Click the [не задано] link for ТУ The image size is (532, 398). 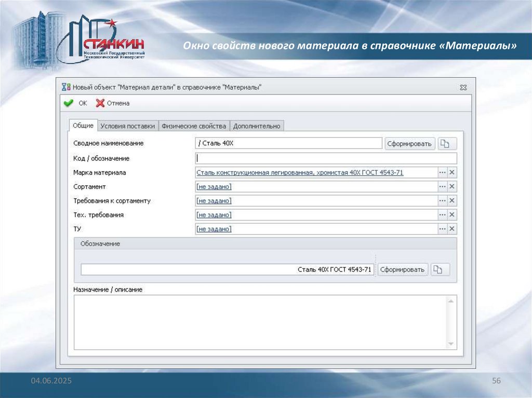tap(214, 229)
